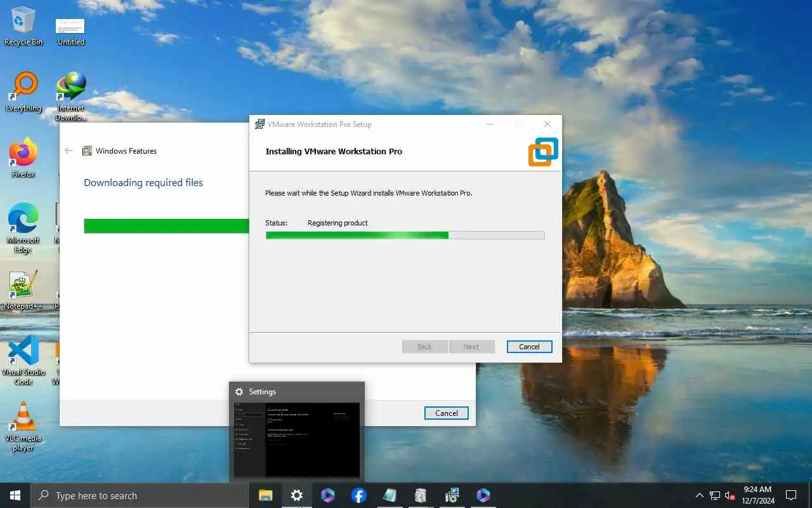The width and height of the screenshot is (812, 508).
Task: Show hidden system tray icons
Action: tap(699, 495)
